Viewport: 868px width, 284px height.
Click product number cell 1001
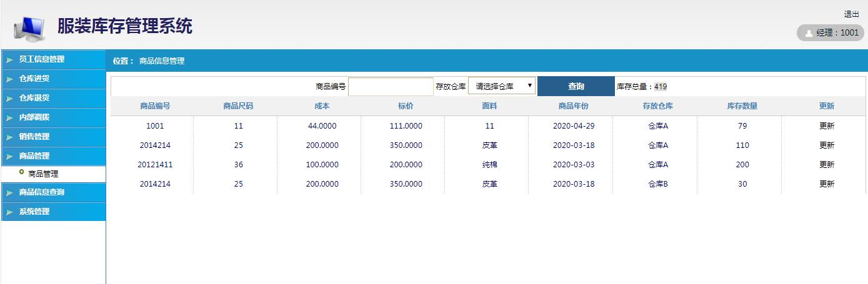tap(155, 126)
